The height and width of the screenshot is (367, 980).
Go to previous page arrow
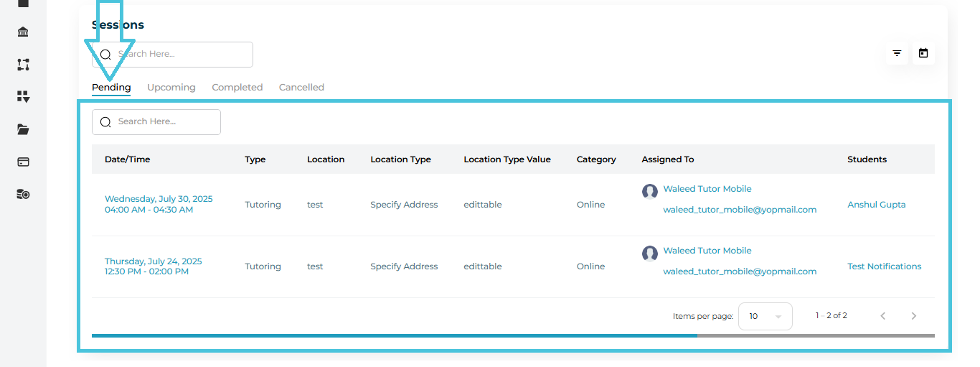(x=883, y=316)
